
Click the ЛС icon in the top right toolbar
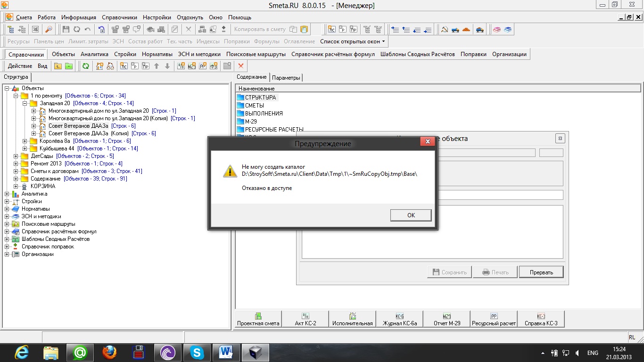(x=332, y=29)
